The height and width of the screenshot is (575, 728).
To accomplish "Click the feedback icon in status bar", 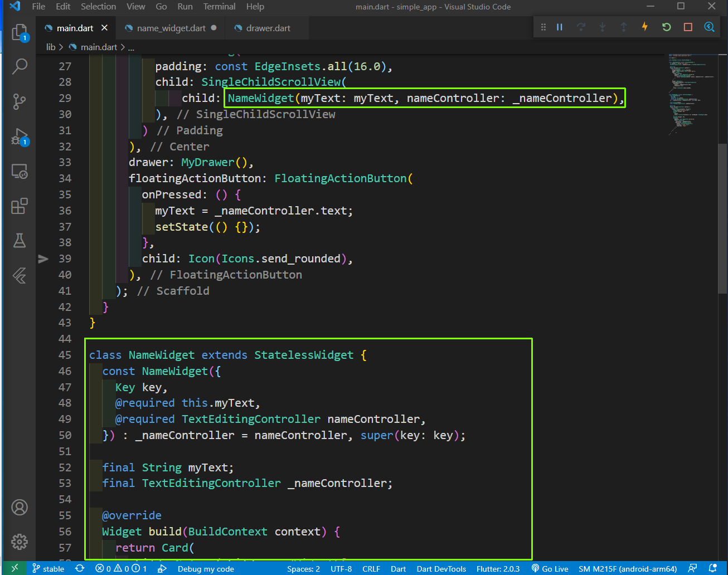I will pos(692,568).
